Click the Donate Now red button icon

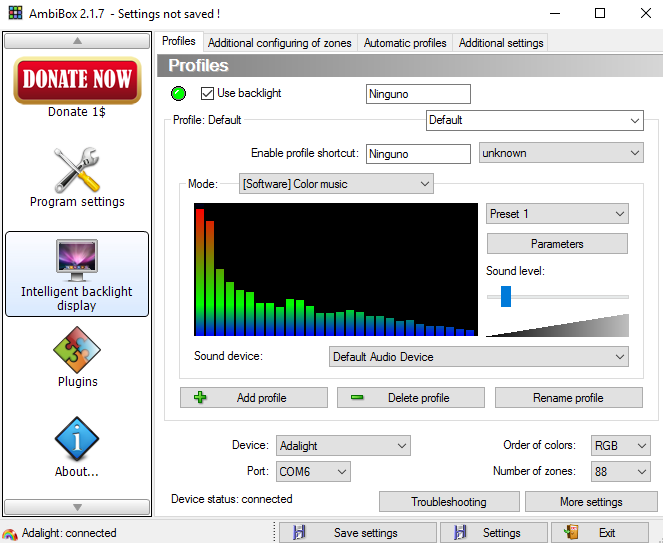coord(77,80)
